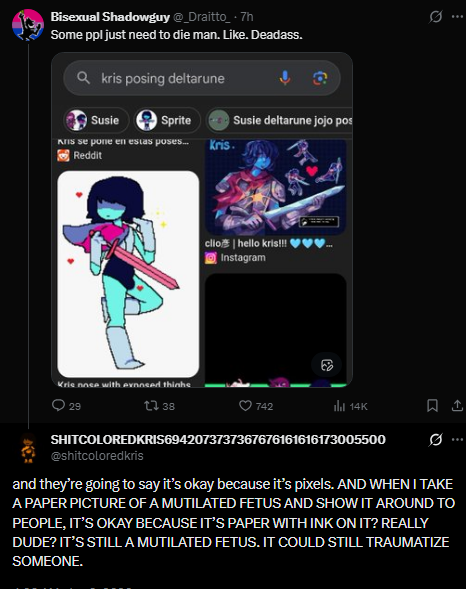Open more options on shitcoloredkris reply
The image size is (466, 589).
(457, 439)
